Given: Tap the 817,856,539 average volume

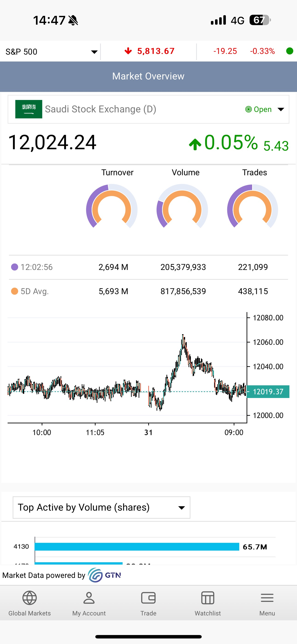Looking at the screenshot, I should coord(183,291).
